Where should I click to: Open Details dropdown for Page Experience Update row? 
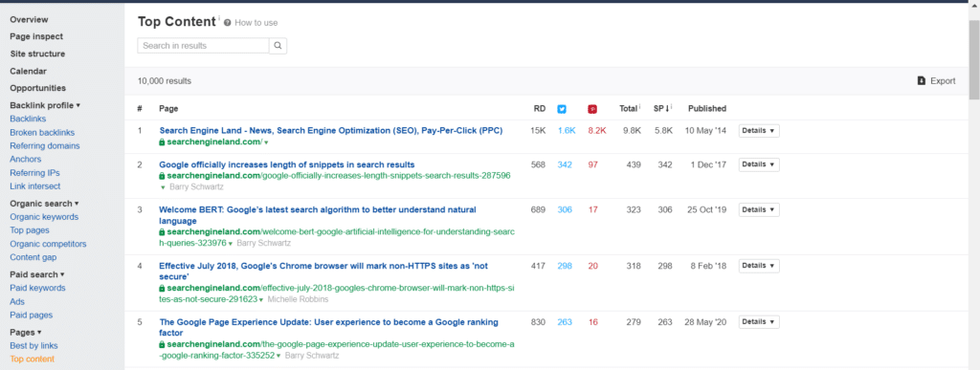(759, 322)
